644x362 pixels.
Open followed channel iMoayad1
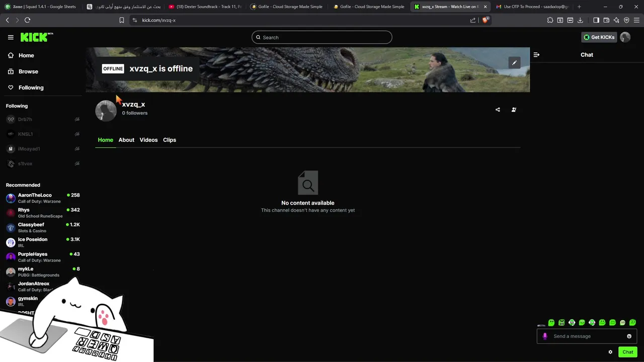point(42,149)
